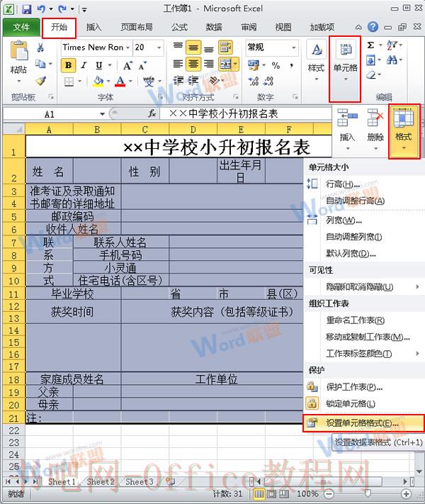Switch to the 公式 tab

(x=179, y=28)
